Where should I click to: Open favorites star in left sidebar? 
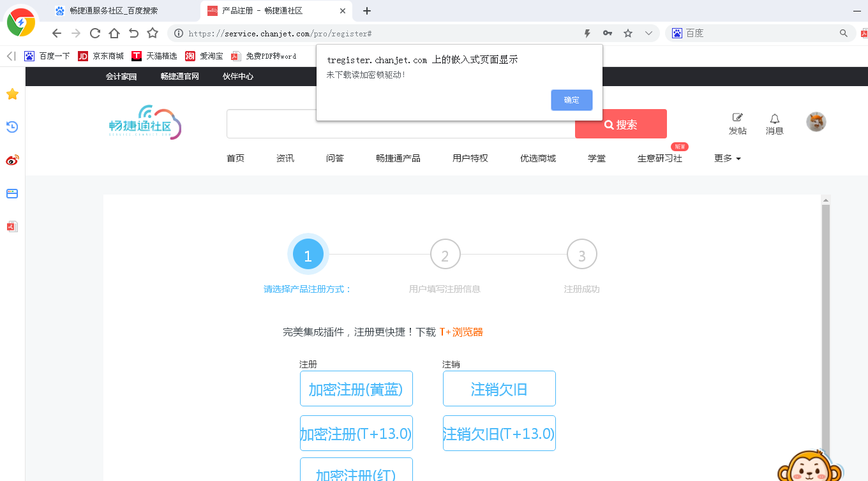[12, 94]
